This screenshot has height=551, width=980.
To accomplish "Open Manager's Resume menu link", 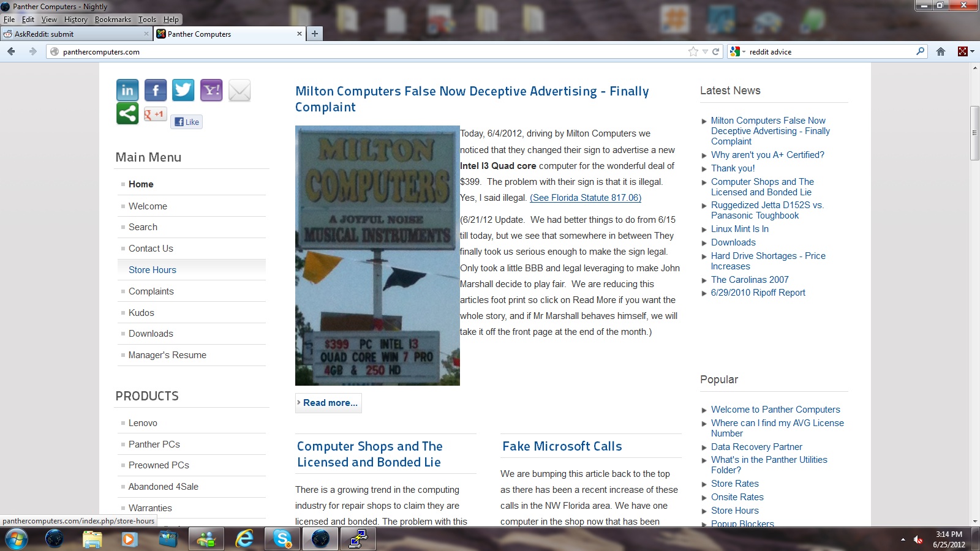I will pyautogui.click(x=167, y=355).
